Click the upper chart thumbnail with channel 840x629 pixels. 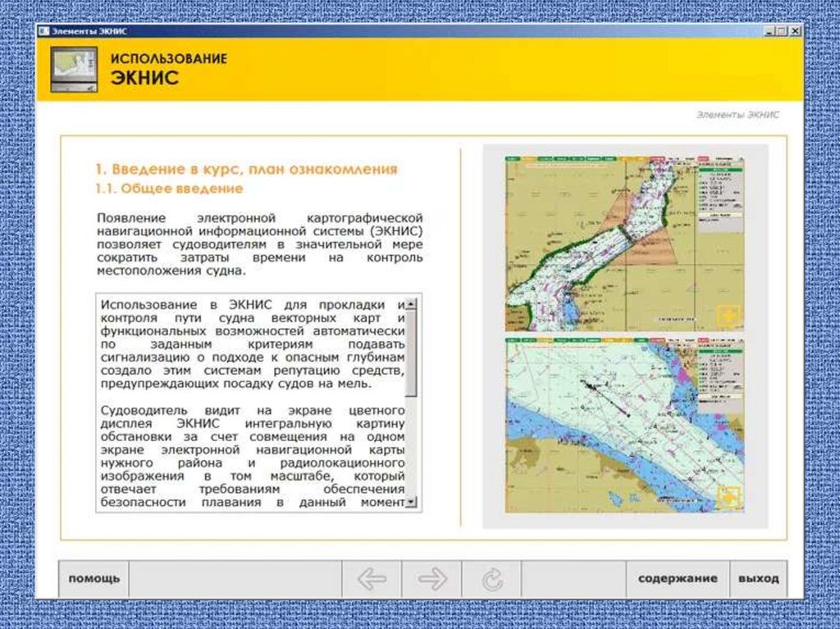point(624,244)
